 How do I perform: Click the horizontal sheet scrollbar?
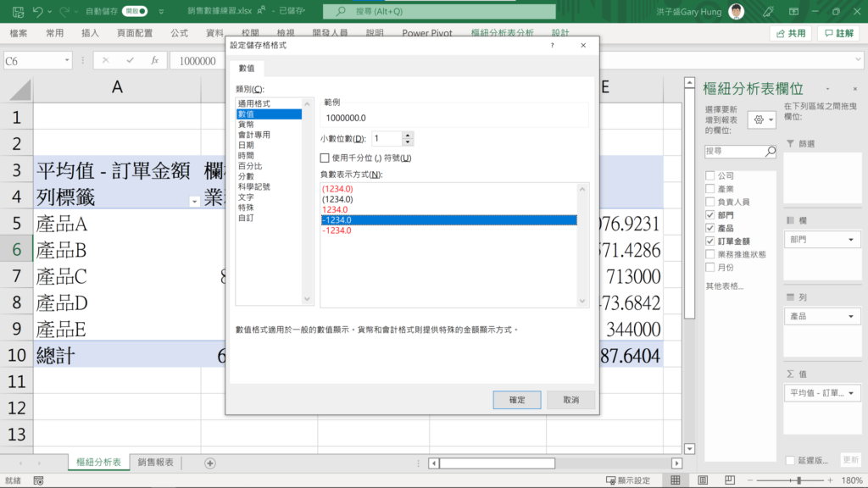497,463
